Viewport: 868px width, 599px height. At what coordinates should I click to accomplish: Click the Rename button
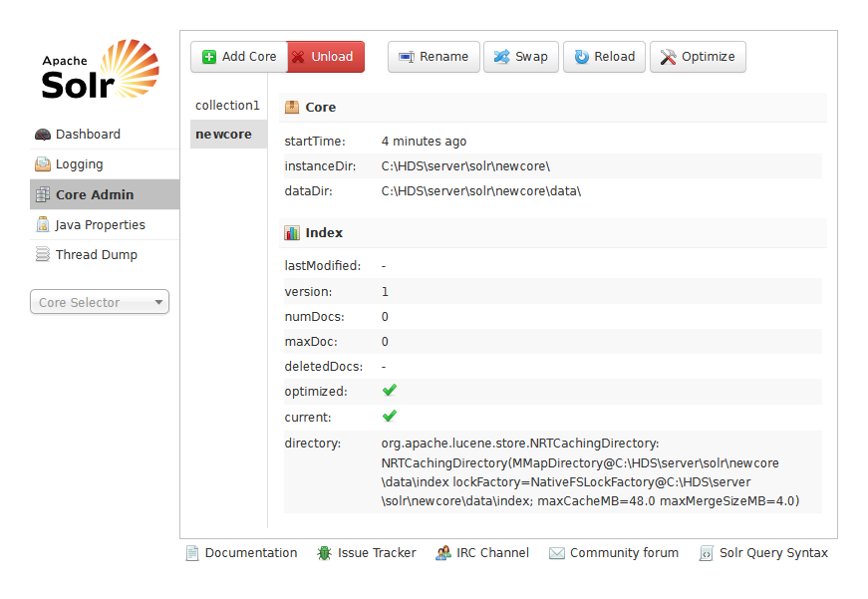[x=434, y=57]
